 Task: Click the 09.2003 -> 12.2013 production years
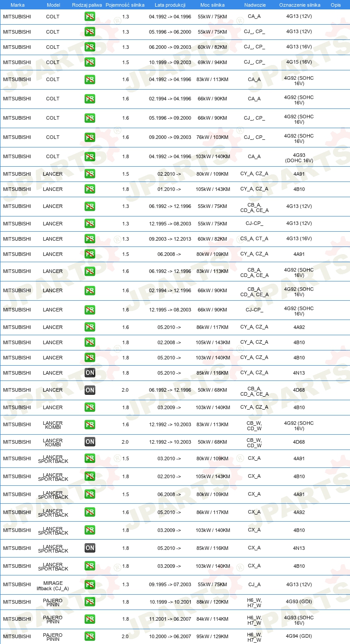[170, 239]
